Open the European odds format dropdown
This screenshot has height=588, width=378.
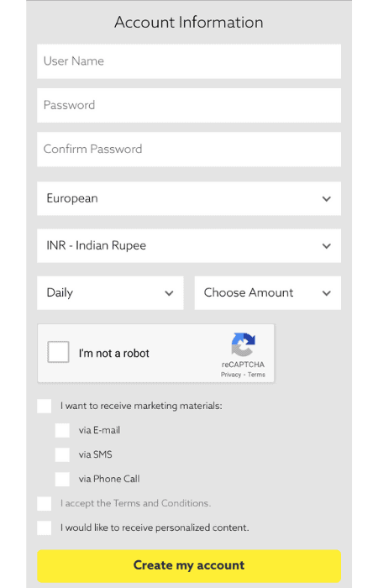pos(189,198)
